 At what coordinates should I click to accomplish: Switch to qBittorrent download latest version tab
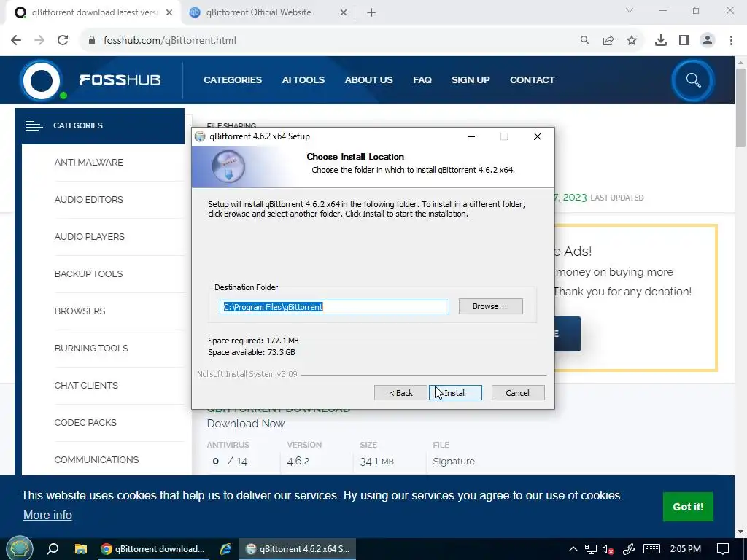pos(93,13)
